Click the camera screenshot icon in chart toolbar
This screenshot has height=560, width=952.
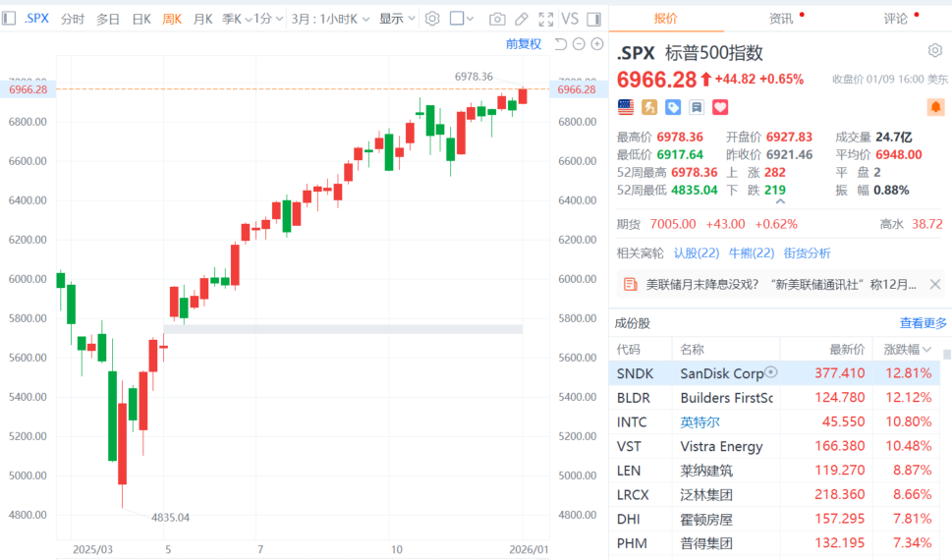coord(497,19)
